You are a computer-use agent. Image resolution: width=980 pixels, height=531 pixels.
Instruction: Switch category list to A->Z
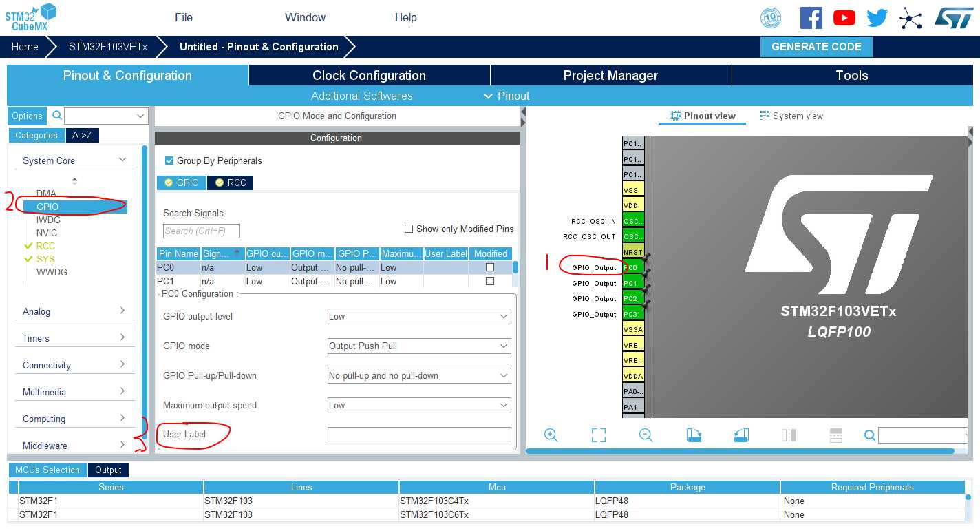coord(82,135)
